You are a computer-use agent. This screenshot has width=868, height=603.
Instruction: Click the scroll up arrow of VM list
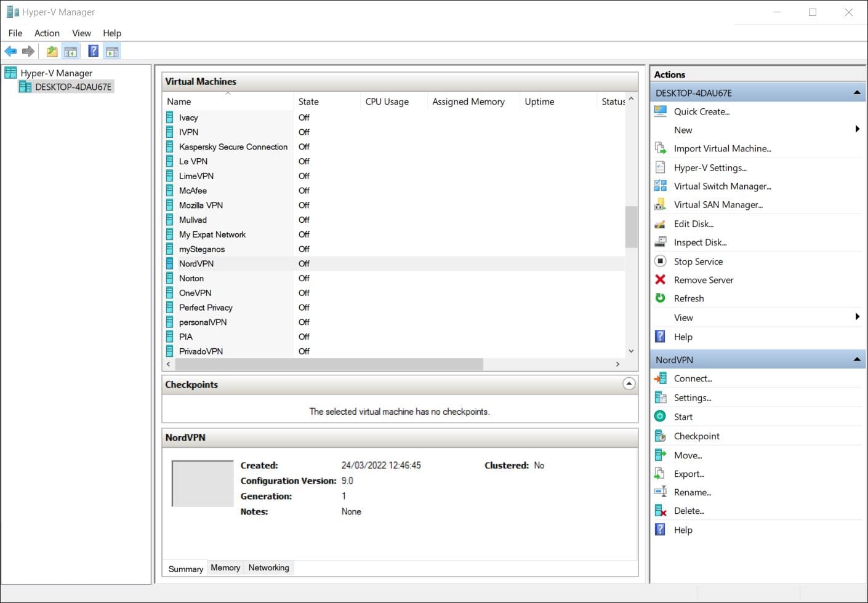(x=631, y=98)
